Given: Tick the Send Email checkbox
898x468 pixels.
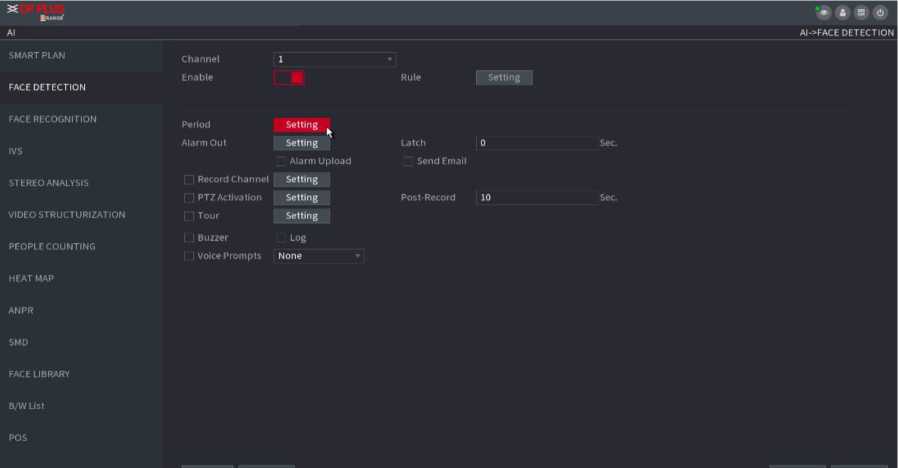Looking at the screenshot, I should point(408,161).
